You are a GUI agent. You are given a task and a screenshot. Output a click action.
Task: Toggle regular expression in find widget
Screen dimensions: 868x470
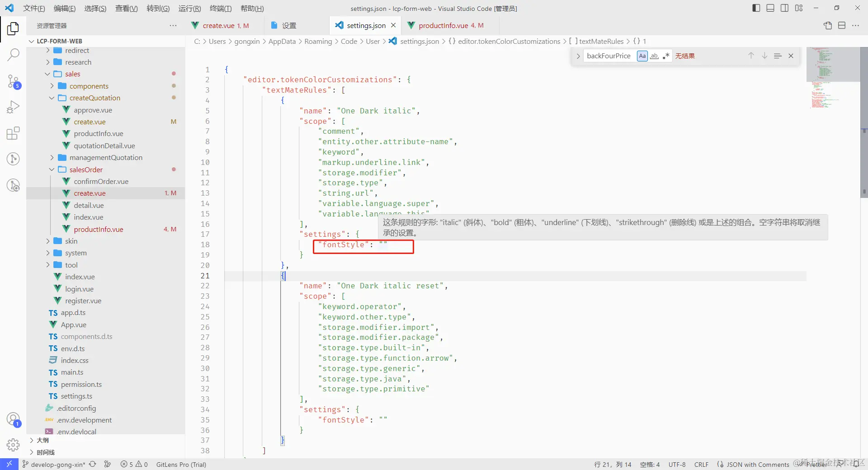(666, 56)
